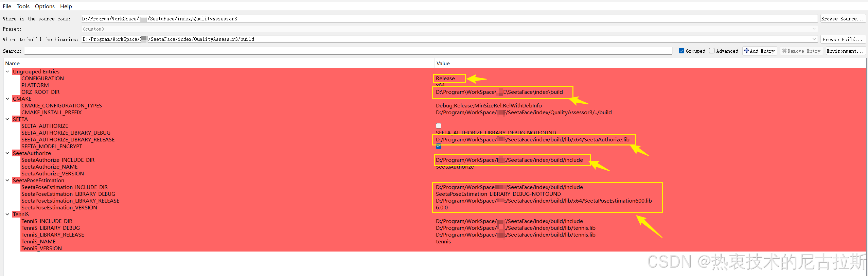Collapse the Ungrouped Entries group

tap(7, 72)
